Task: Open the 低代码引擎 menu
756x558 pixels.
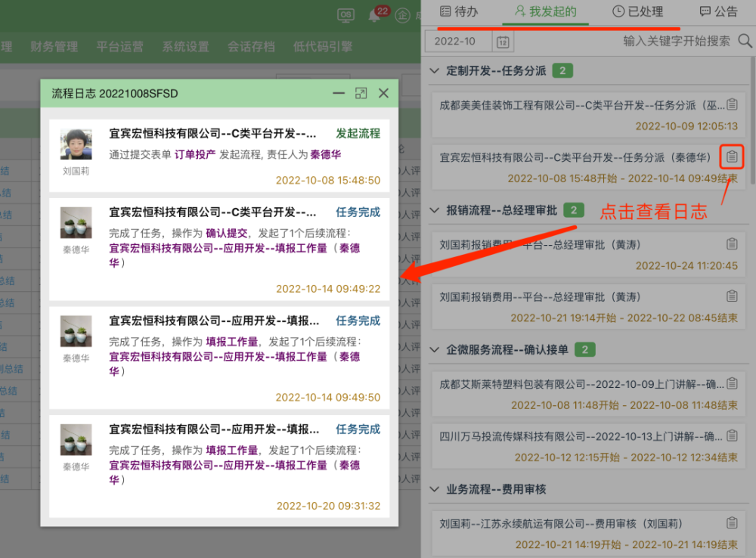Action: pos(323,47)
